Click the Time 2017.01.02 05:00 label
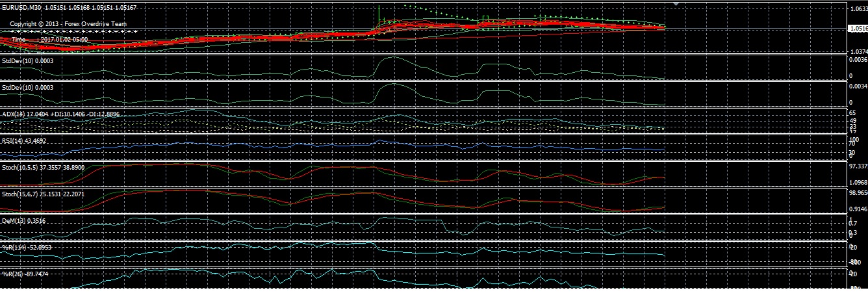This screenshot has width=868, height=299. [x=50, y=39]
